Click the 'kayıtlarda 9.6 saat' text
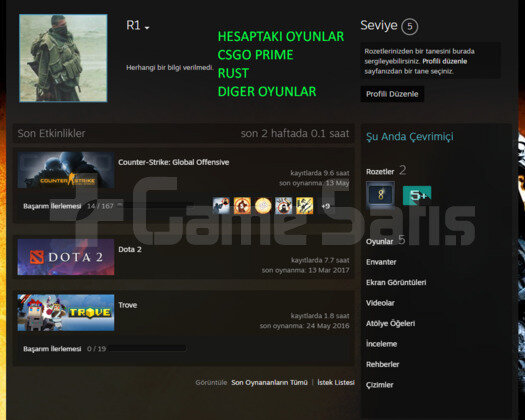Screen dimensions: 525x420 [320, 173]
